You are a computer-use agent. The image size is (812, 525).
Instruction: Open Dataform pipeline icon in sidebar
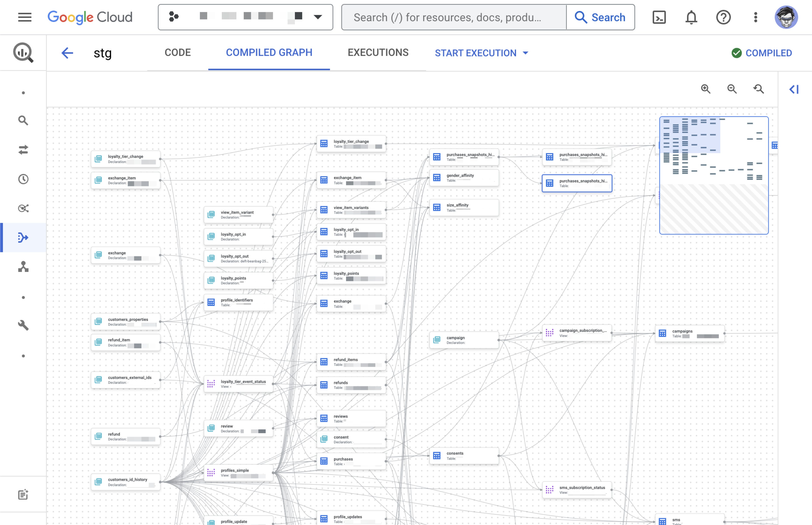coord(23,238)
